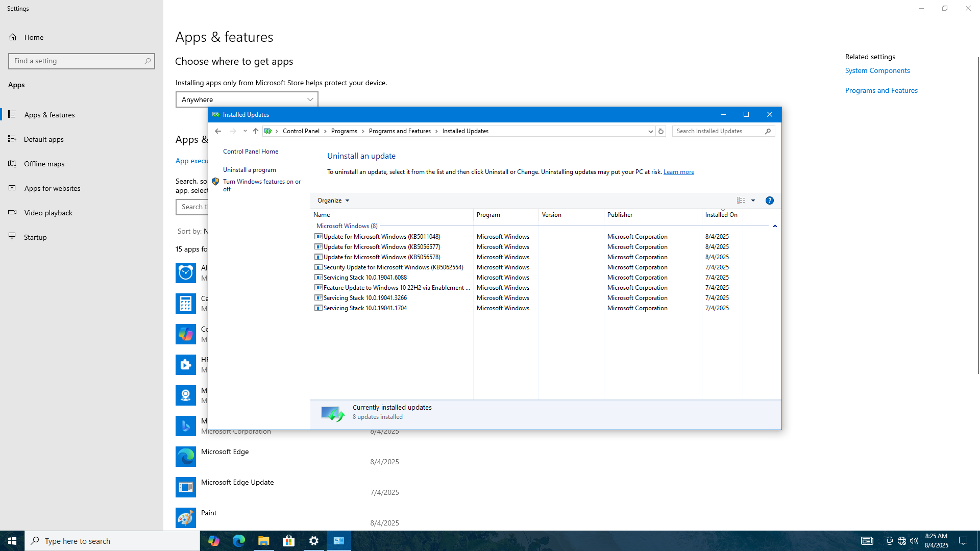Click the Settings window vertical scrollbar

point(978,214)
